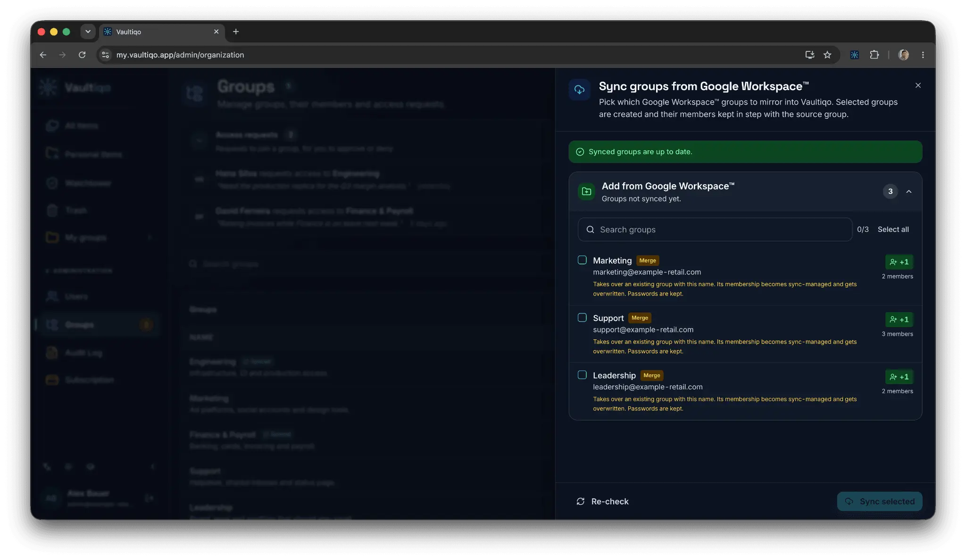The image size is (966, 560).
Task: Click the +1 members badge for Marketing
Action: point(899,262)
